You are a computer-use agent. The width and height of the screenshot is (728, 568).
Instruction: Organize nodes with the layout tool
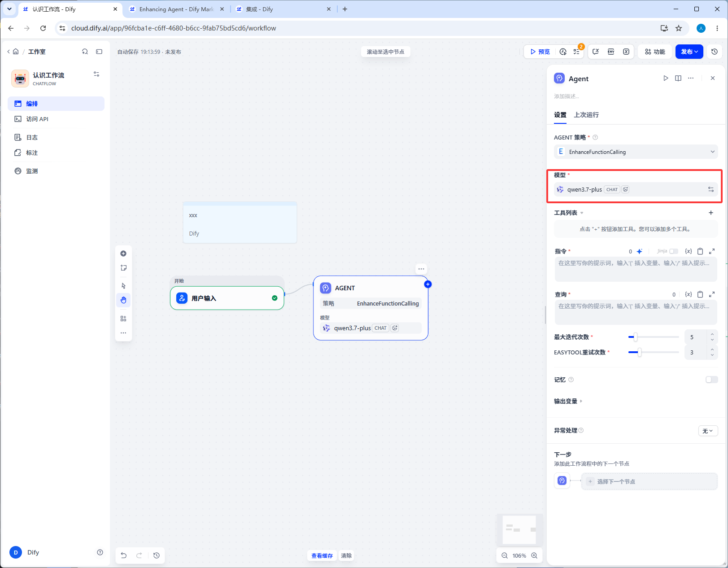[x=123, y=319]
